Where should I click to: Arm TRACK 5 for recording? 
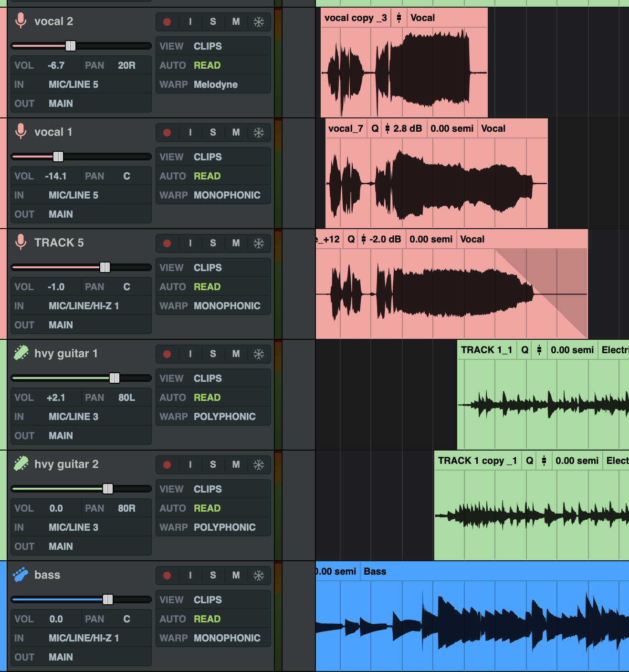(167, 243)
